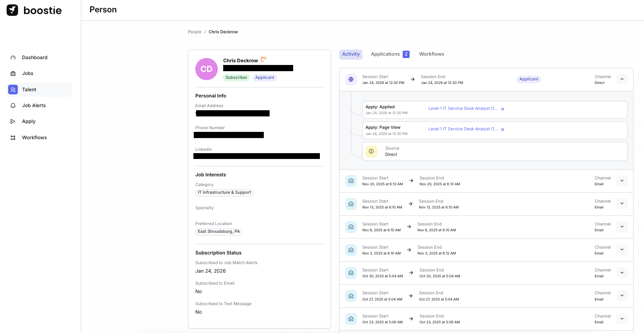Click the orange icon beside Chris Deckrow

pyautogui.click(x=263, y=60)
